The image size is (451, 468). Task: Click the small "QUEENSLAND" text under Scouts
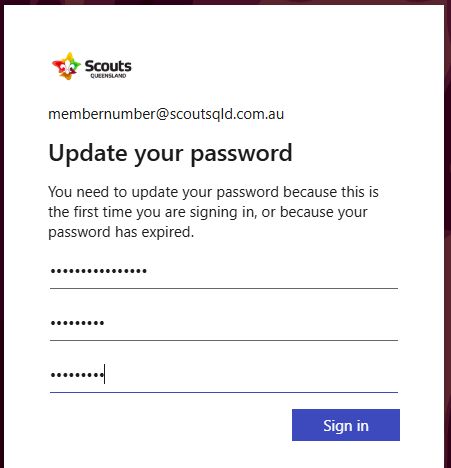click(x=108, y=76)
